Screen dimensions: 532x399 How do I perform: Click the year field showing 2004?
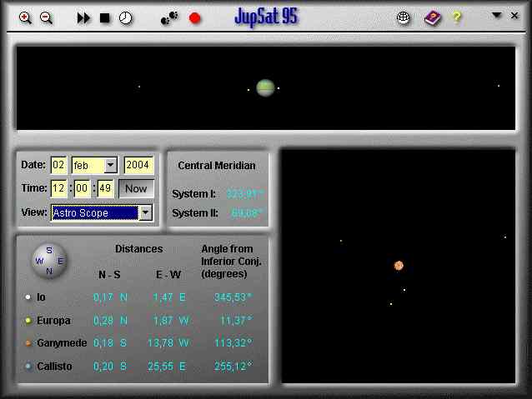pyautogui.click(x=138, y=165)
